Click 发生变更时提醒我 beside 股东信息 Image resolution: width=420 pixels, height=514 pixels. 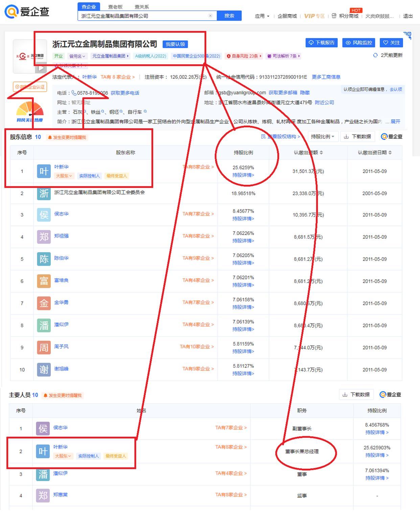67,137
